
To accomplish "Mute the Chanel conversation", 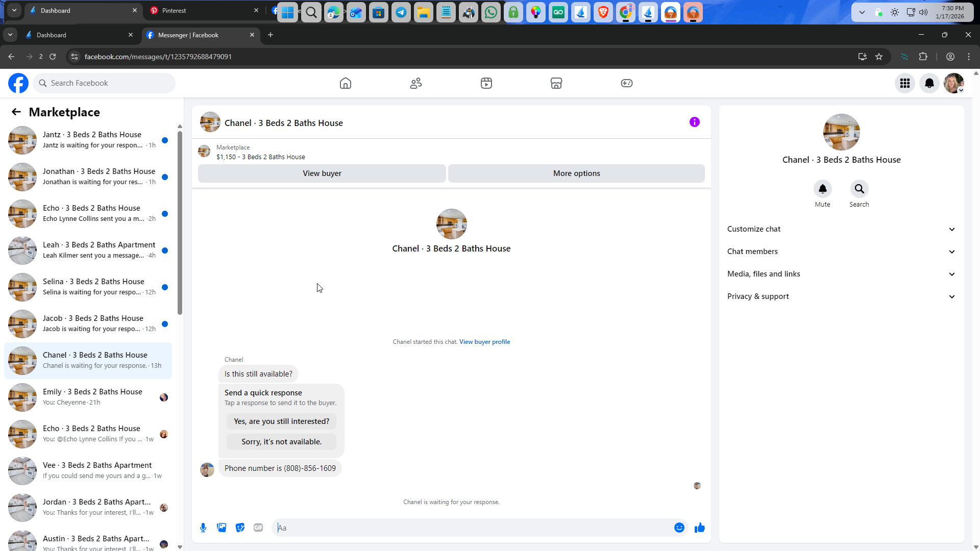I will coord(822,189).
